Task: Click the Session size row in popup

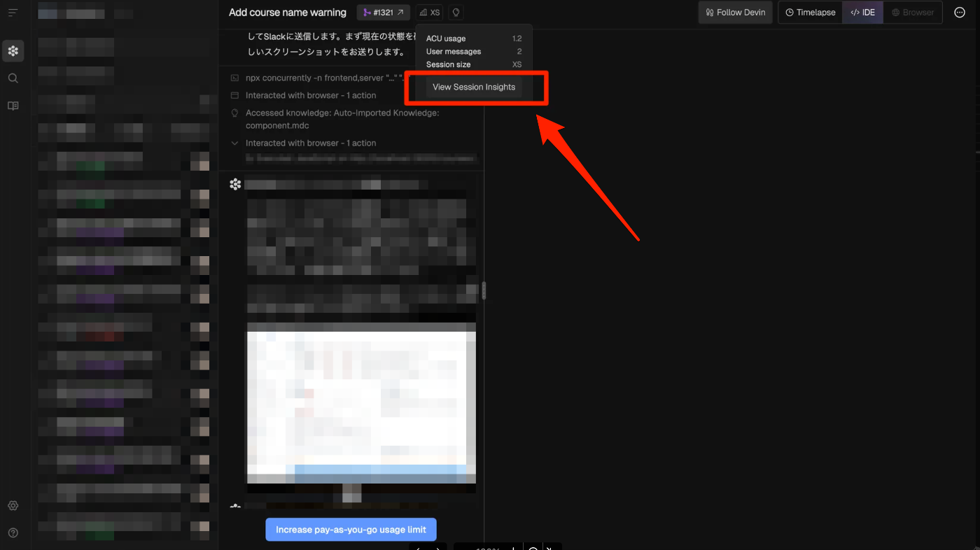Action: [474, 64]
